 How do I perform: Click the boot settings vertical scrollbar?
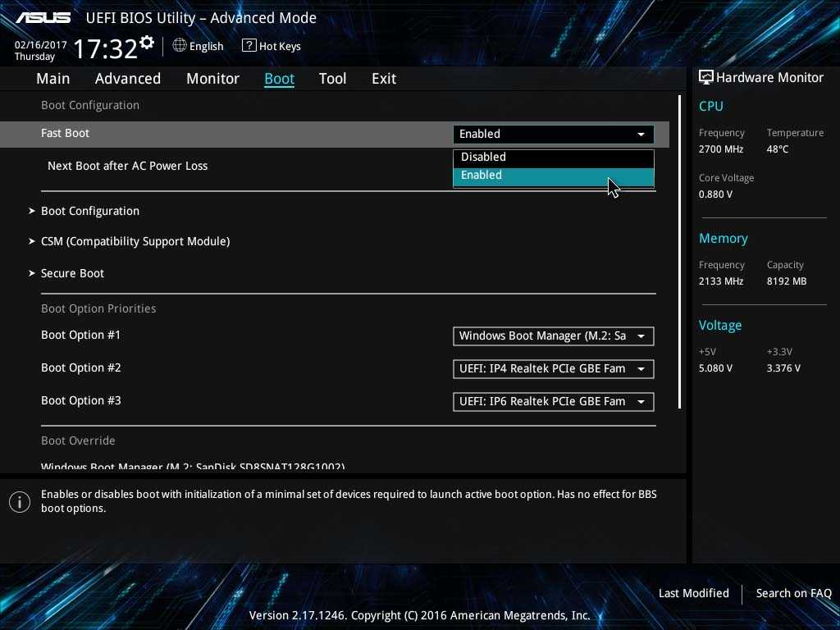[x=679, y=252]
